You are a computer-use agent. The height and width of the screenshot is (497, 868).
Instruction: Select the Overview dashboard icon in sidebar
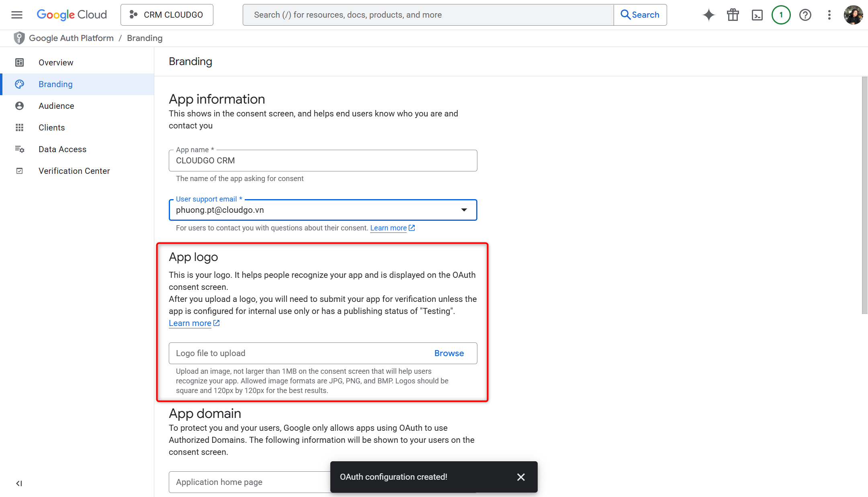[x=20, y=62]
